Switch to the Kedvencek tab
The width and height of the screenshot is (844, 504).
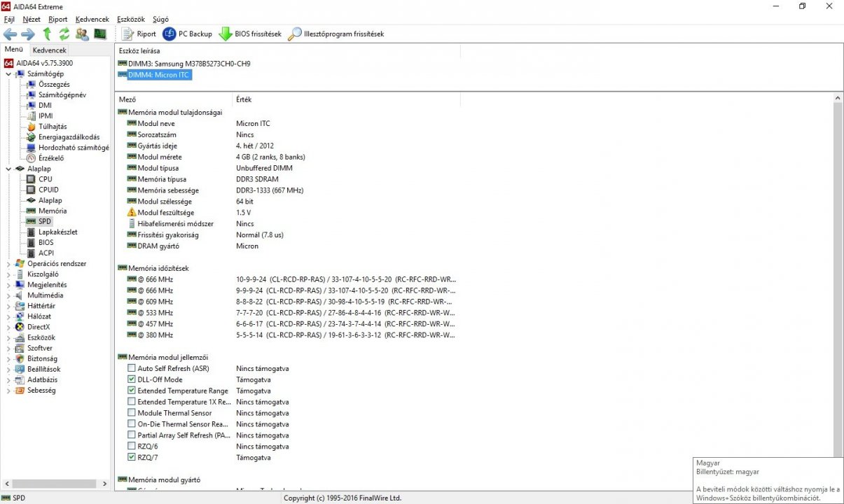[50, 50]
